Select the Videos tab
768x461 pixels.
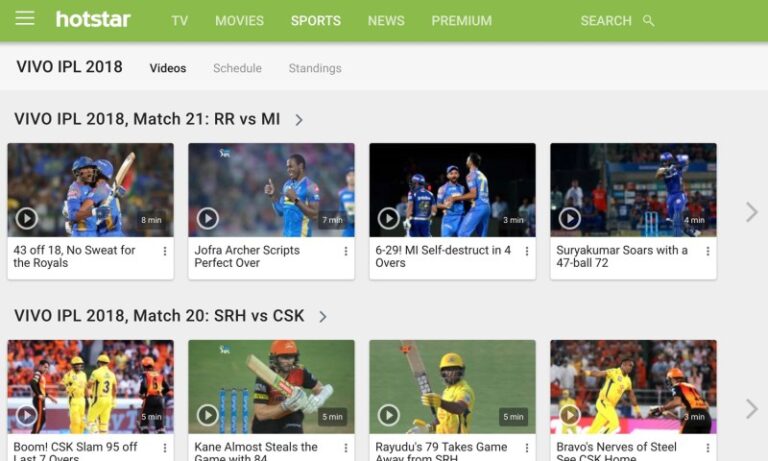pyautogui.click(x=168, y=68)
